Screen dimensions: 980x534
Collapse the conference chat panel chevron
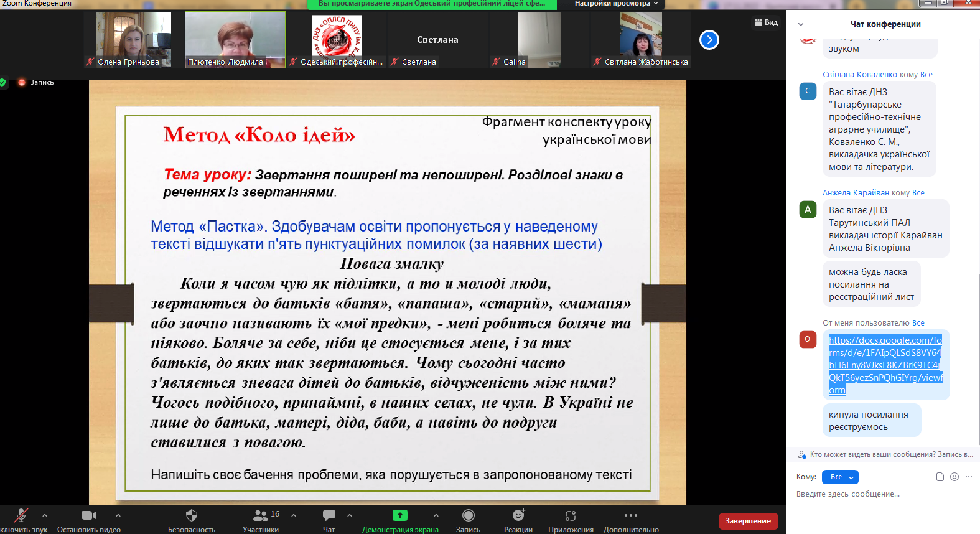tap(801, 24)
